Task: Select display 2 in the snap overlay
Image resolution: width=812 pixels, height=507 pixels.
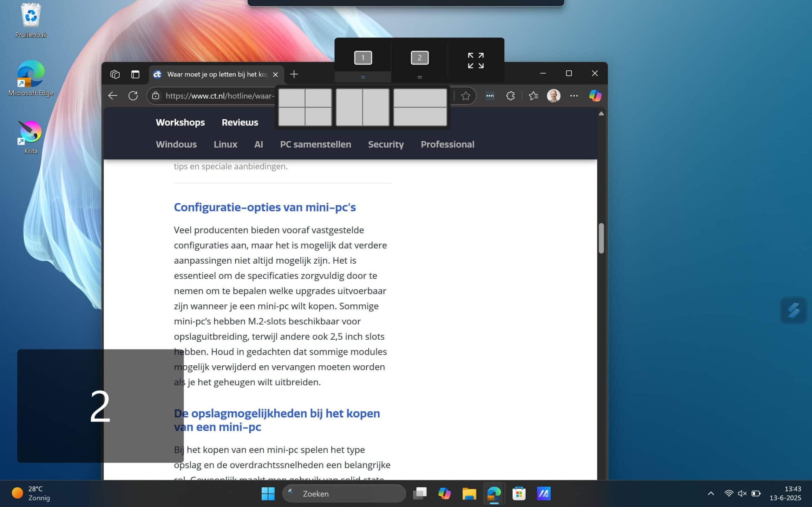Action: click(419, 58)
